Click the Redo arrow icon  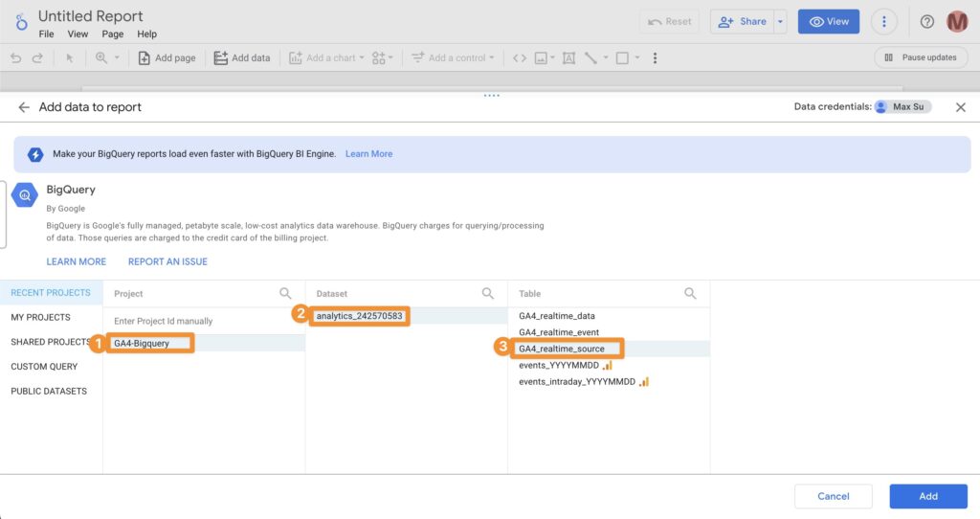[x=37, y=58]
